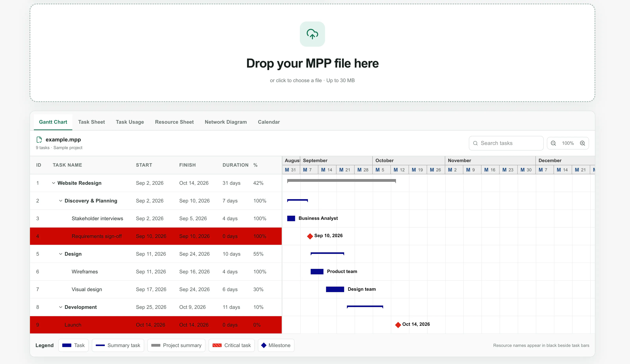Collapse the Development task group
630x364 pixels.
point(60,307)
